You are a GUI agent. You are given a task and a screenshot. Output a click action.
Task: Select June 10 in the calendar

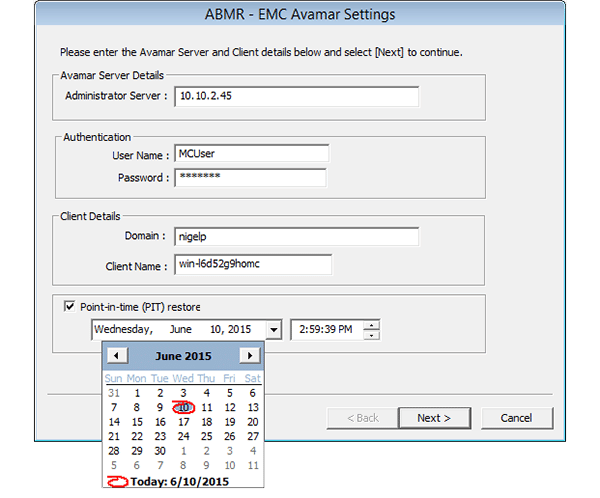[184, 408]
